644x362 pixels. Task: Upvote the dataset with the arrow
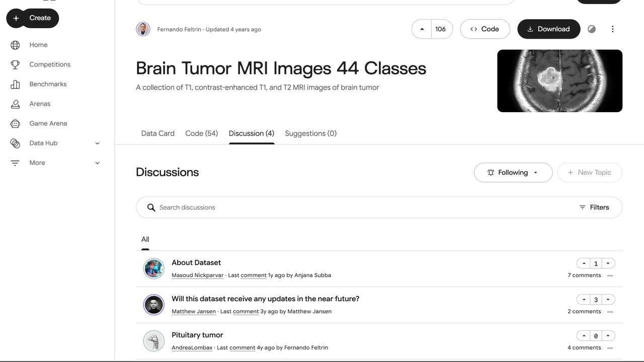[422, 29]
